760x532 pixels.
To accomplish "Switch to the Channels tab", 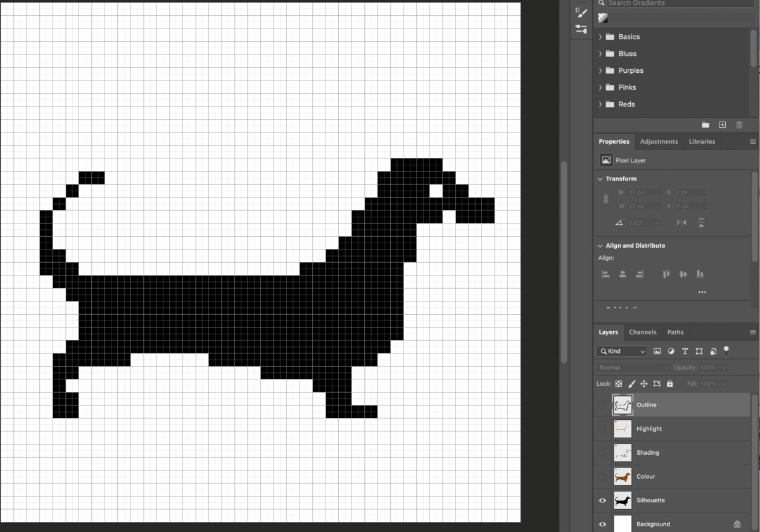I will [x=642, y=332].
